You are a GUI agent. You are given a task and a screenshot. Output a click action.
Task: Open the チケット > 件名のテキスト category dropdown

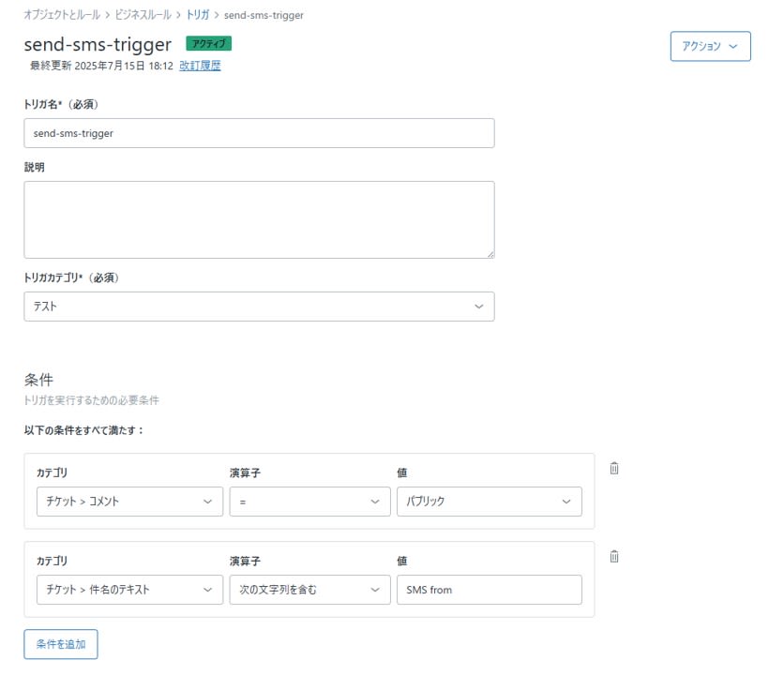click(x=129, y=590)
